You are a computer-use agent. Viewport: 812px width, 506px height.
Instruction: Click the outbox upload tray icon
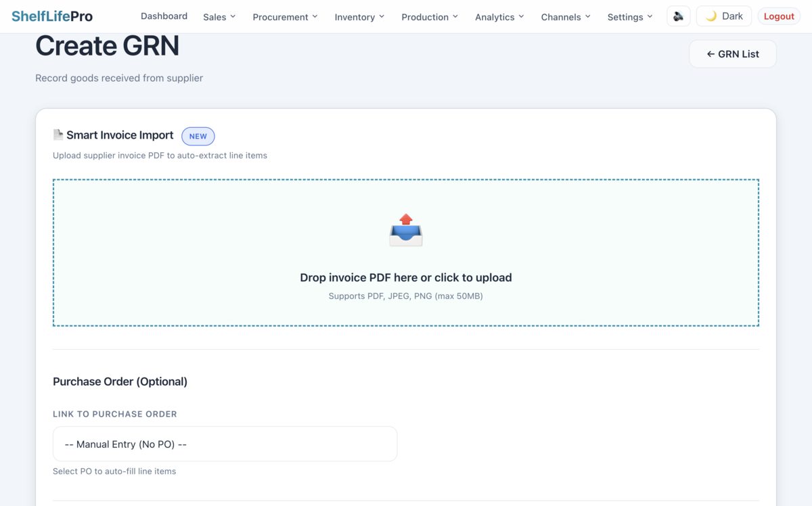click(406, 230)
